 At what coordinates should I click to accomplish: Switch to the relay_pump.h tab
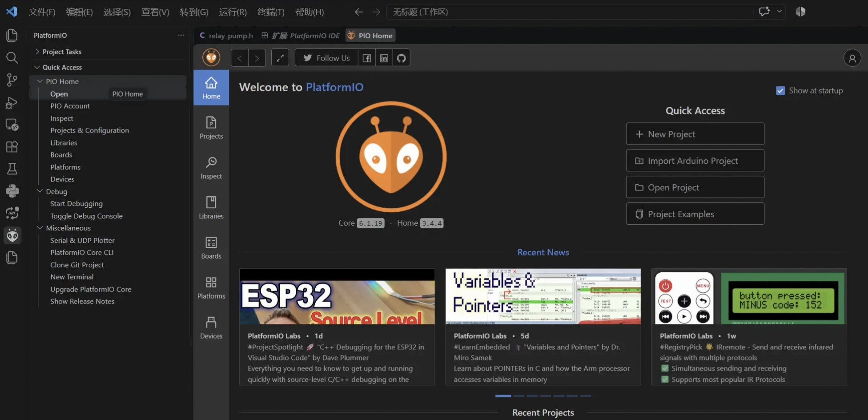(226, 36)
